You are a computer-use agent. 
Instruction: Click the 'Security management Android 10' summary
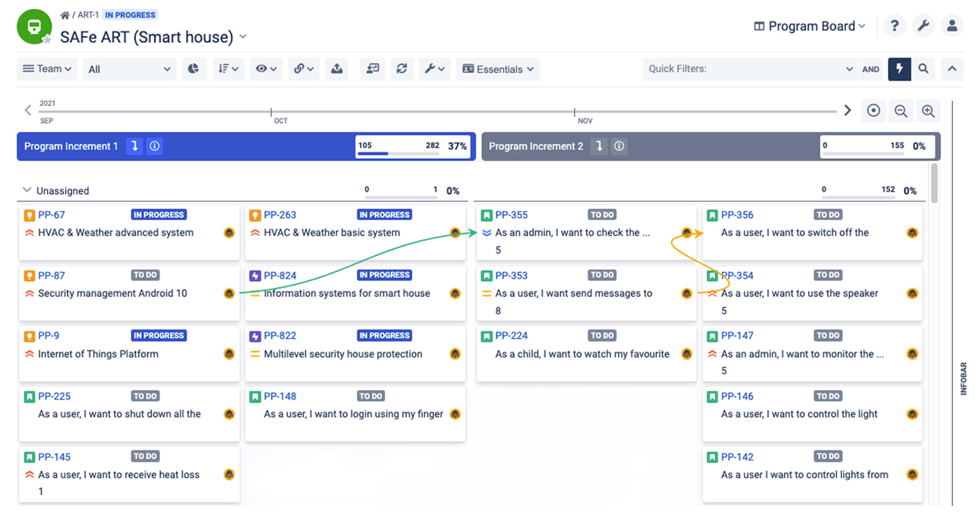[x=113, y=293]
